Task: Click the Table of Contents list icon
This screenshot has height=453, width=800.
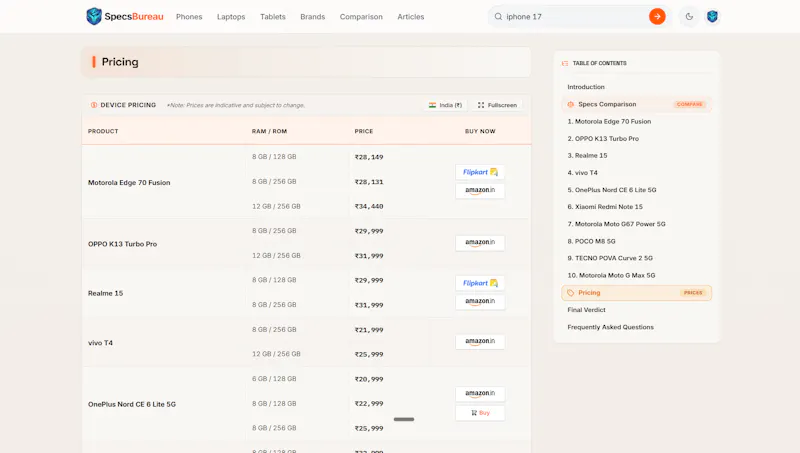Action: pyautogui.click(x=565, y=63)
